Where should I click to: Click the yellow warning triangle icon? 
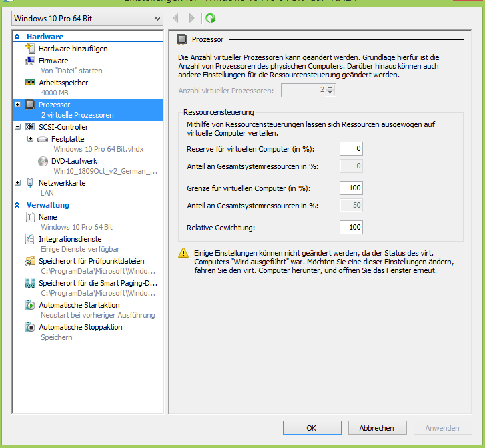pyautogui.click(x=183, y=253)
